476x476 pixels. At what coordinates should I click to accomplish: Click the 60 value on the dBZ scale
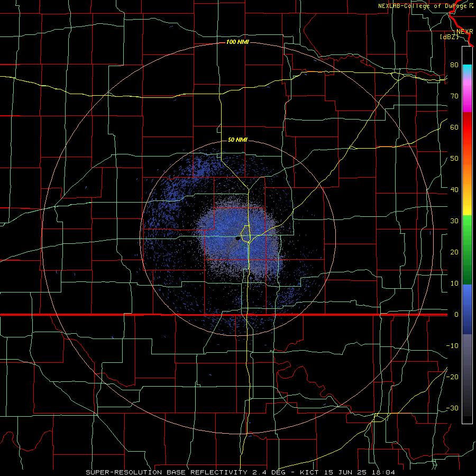454,127
